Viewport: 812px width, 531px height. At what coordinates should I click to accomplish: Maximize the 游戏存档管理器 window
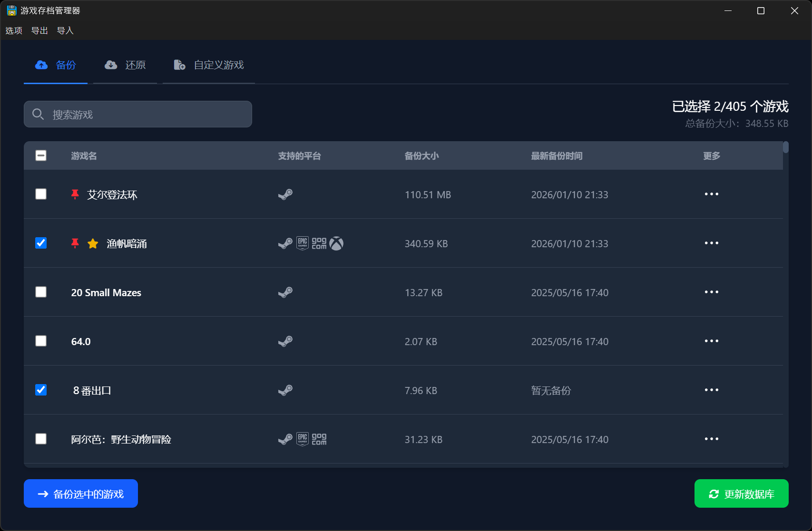(x=761, y=10)
